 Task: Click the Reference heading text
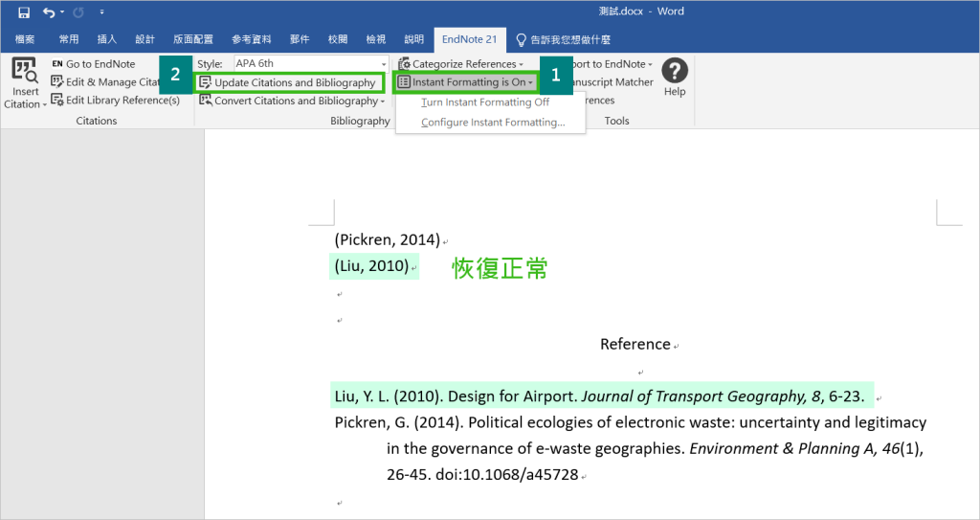point(635,344)
